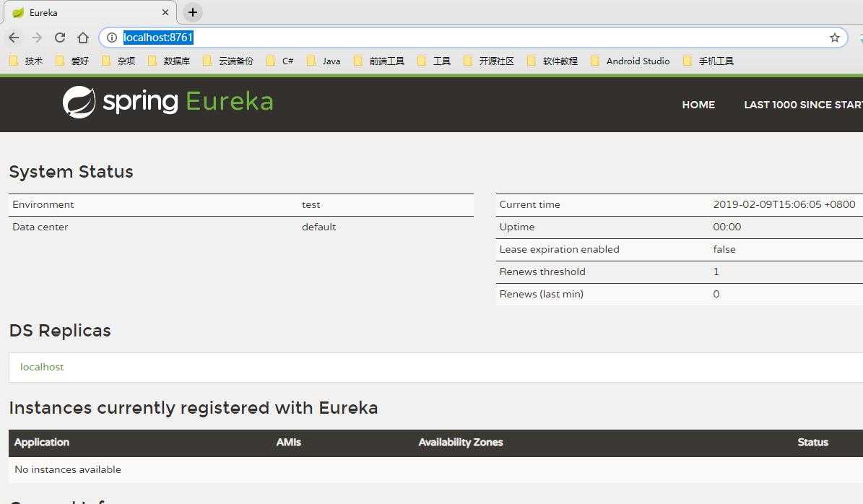Click the 'Renews (last min)' label
The image size is (863, 504).
[541, 295]
